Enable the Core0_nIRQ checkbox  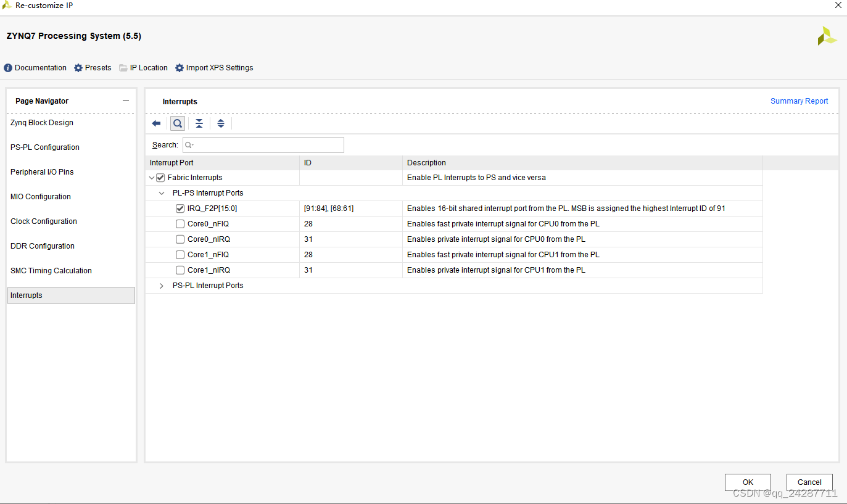click(x=180, y=239)
